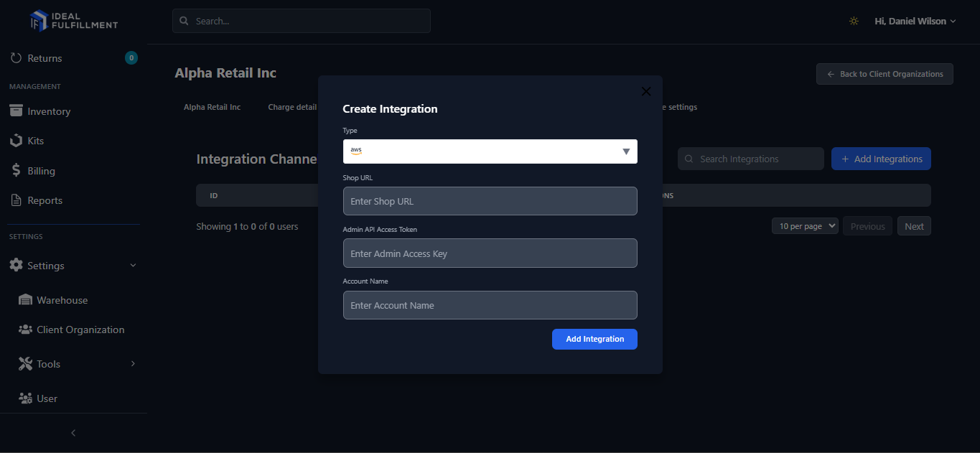Collapse the Settings section chevron

click(x=133, y=266)
